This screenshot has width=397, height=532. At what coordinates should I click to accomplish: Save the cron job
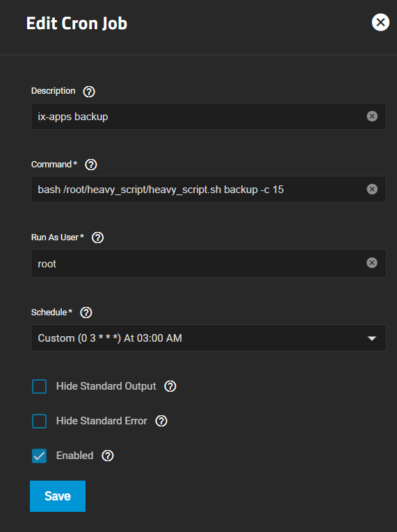pos(58,496)
